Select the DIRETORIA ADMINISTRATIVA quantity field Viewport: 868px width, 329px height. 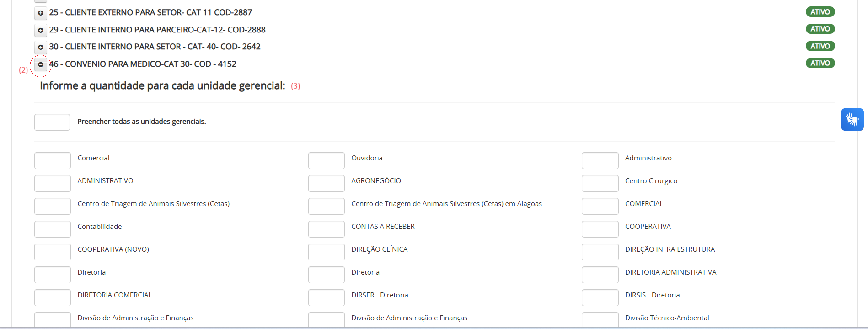tap(600, 275)
